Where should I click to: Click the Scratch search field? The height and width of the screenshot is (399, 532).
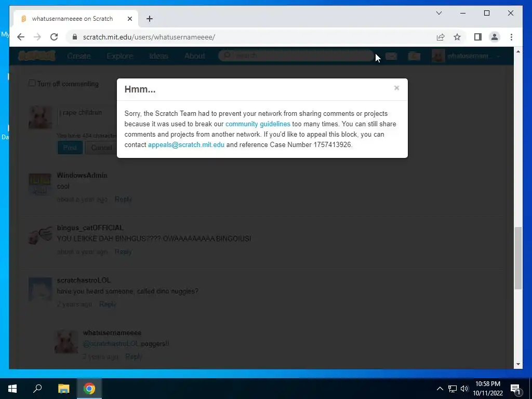[x=296, y=55]
